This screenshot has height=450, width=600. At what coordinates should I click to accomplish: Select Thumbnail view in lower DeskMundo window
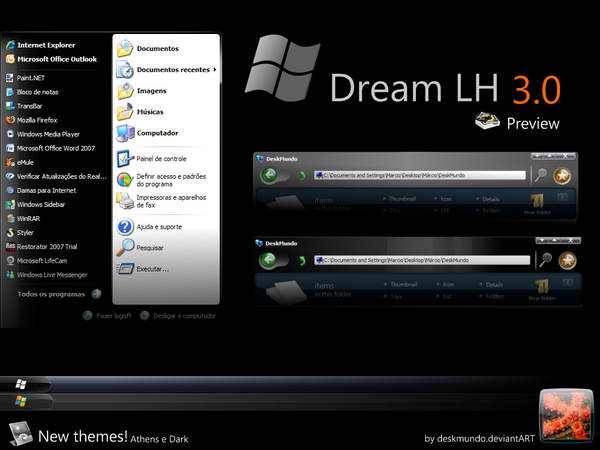tap(400, 285)
